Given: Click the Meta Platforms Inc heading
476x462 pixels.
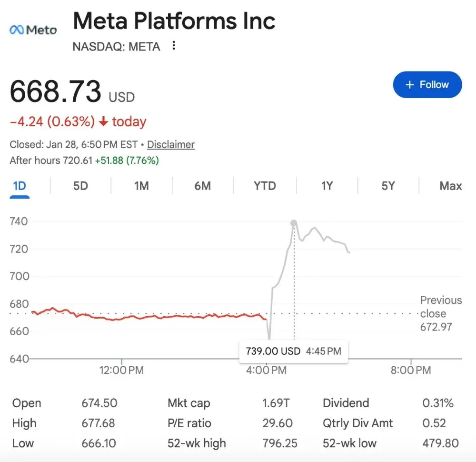Looking at the screenshot, I should pos(174,21).
